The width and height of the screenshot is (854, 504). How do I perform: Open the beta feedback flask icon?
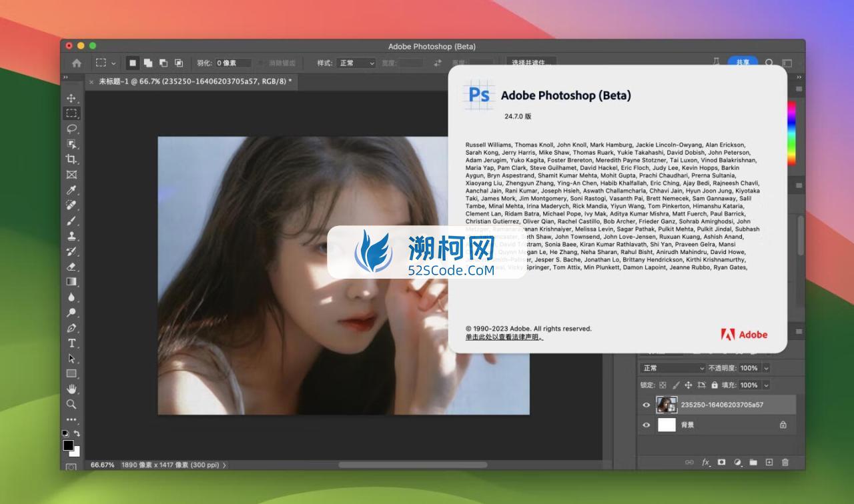(716, 62)
